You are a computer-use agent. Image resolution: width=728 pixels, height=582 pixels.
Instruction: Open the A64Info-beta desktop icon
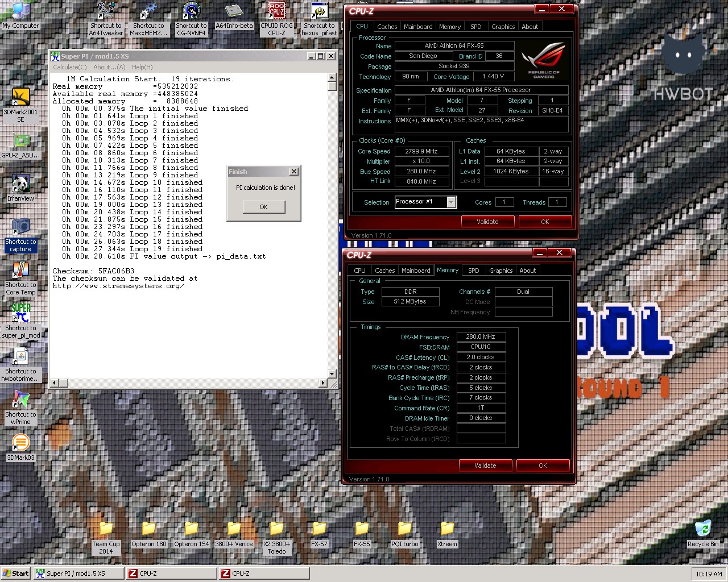(234, 16)
